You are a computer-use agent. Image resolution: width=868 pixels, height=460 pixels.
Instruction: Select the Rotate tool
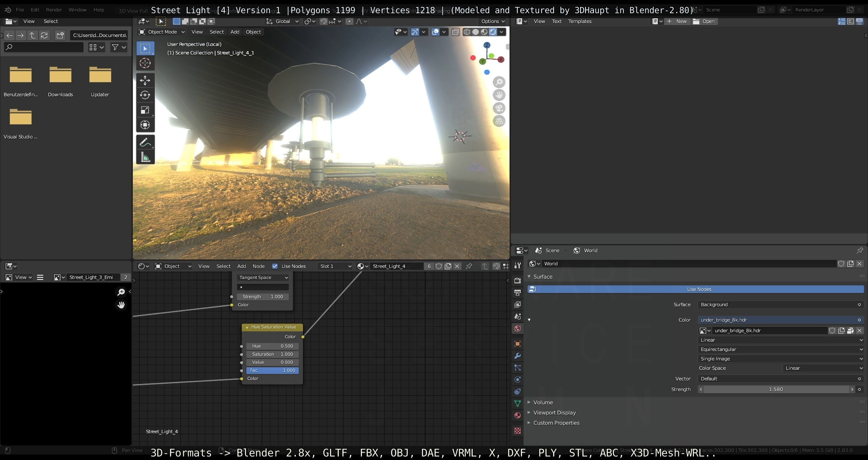point(145,95)
